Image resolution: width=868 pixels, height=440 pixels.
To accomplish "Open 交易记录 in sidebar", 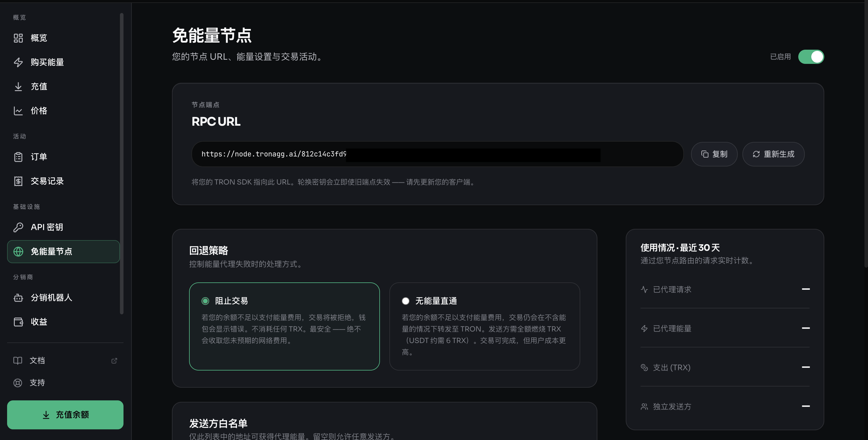I will point(63,181).
